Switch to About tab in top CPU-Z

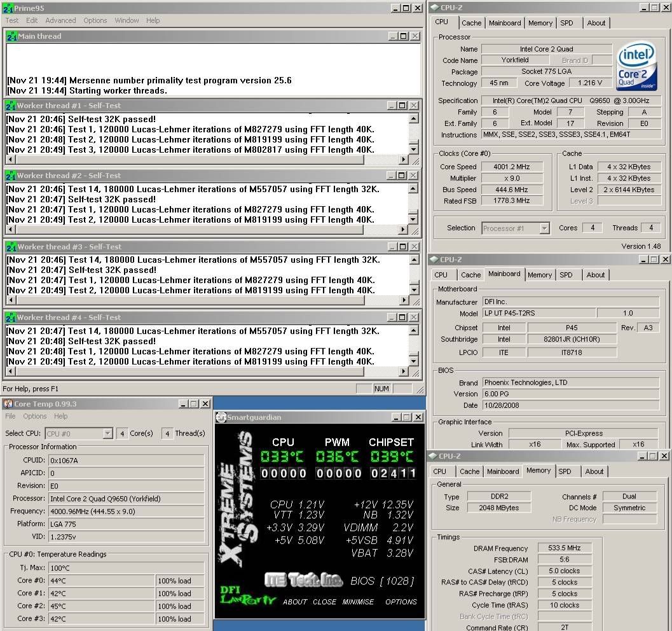(x=596, y=23)
